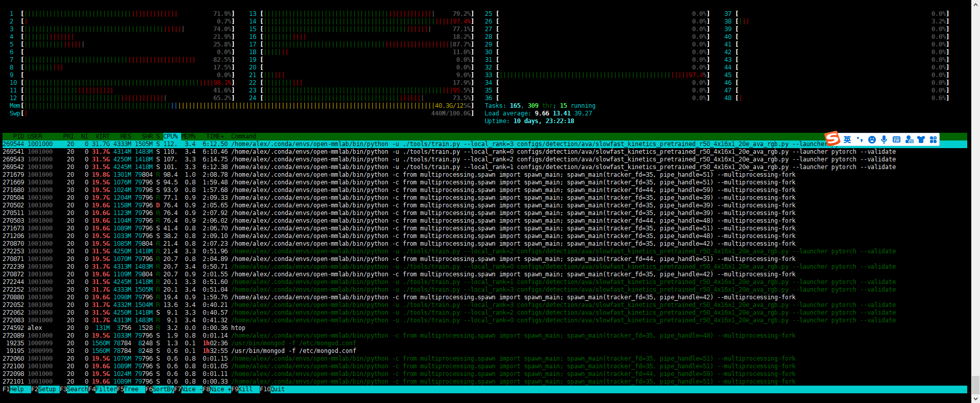Click the scrollbar down arrow
Screen dimensions: 980x403
[975, 398]
